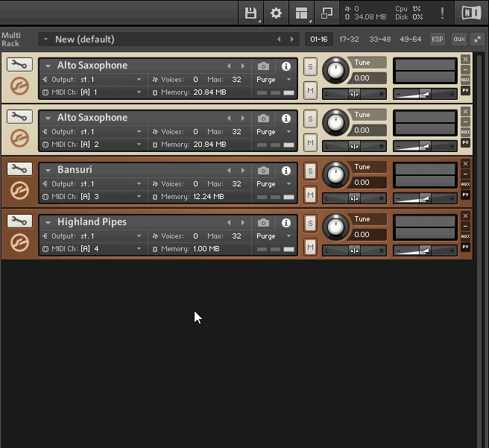The height and width of the screenshot is (448, 489).
Task: Toggle AUX sends for Highland Pipes
Action: coord(465,236)
